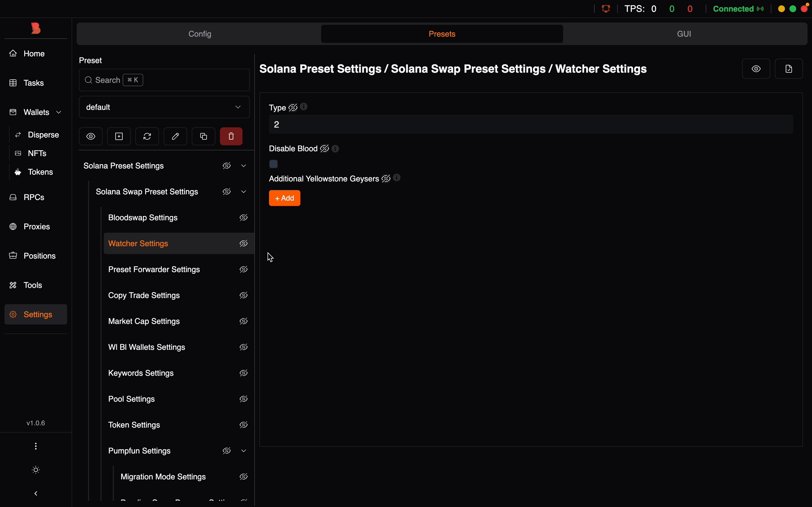
Task: Collapse the Pumpfun Settings tree chevron
Action: pyautogui.click(x=244, y=451)
